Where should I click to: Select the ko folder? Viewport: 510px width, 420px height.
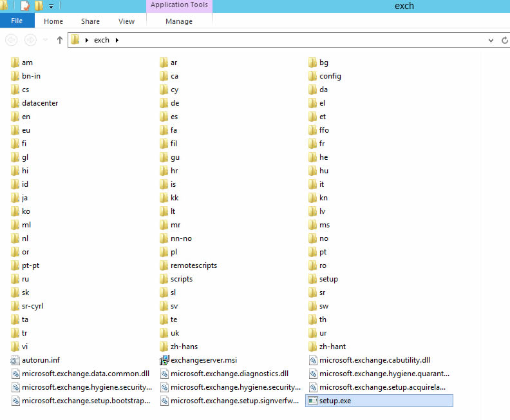(21, 211)
